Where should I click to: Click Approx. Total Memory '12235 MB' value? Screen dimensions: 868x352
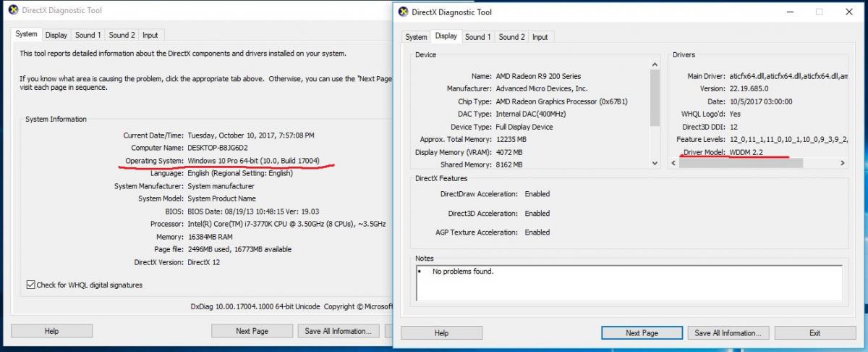511,139
